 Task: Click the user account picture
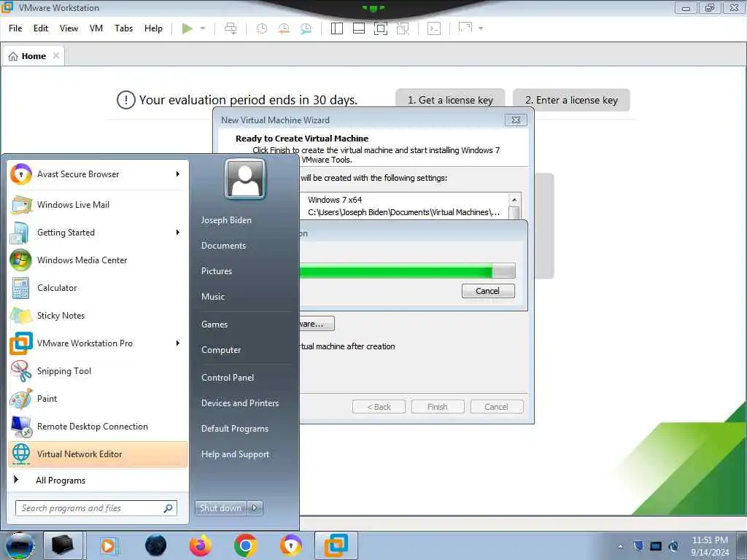click(245, 179)
